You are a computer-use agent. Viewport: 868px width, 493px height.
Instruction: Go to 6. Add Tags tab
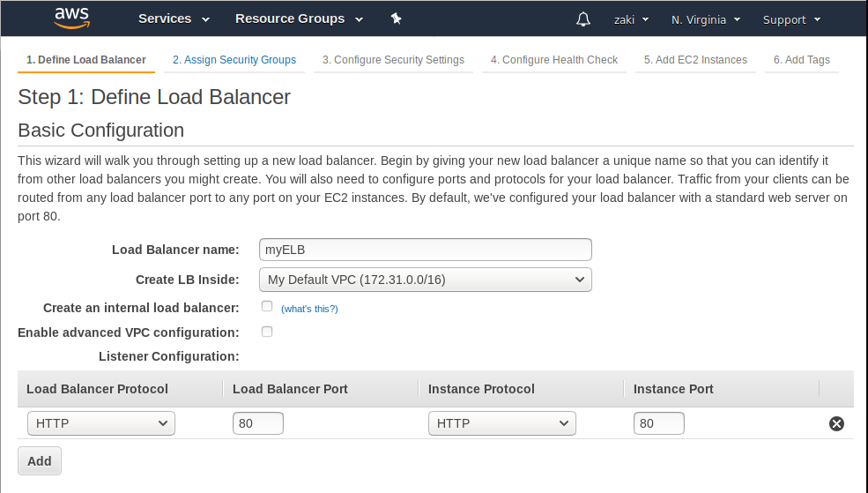tap(802, 60)
